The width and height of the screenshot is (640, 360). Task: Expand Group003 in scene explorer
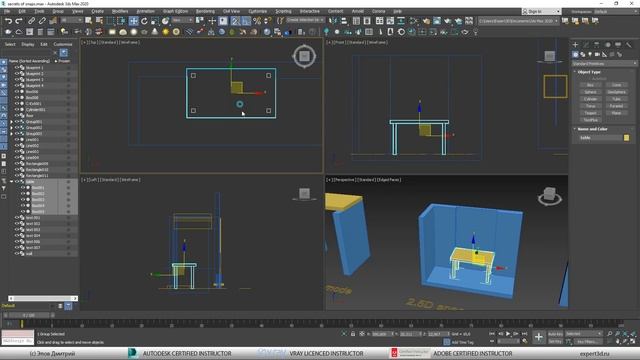coord(11,133)
